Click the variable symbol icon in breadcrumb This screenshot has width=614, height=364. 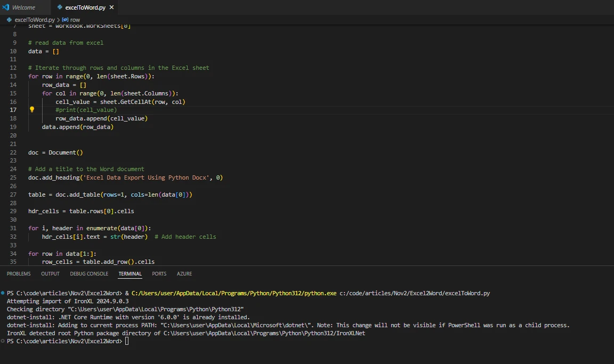pyautogui.click(x=65, y=20)
